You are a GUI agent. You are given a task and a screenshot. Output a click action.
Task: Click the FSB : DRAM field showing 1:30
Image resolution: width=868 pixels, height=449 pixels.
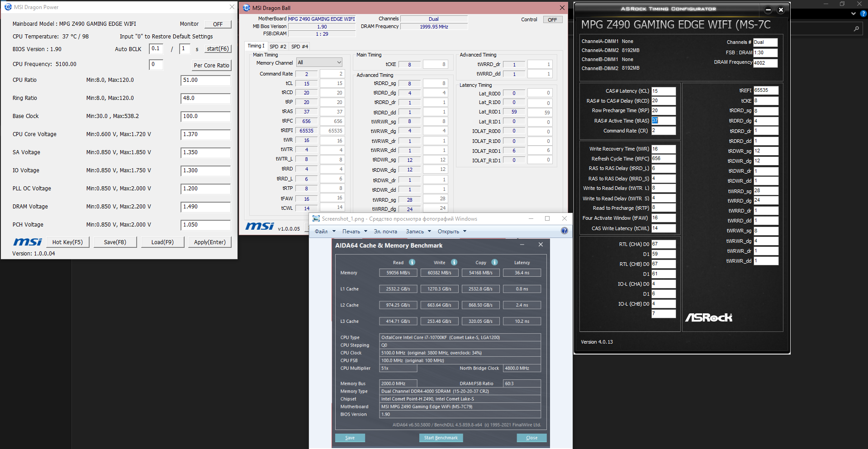[765, 52]
